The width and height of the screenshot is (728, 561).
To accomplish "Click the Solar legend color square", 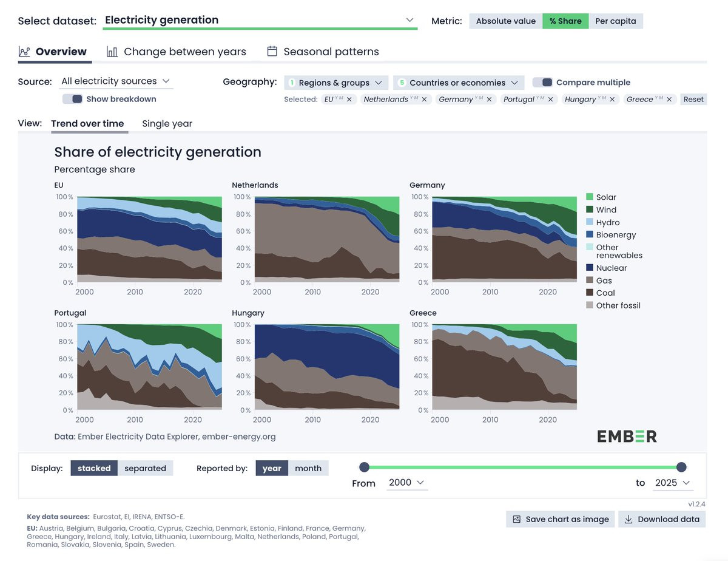I will (590, 197).
